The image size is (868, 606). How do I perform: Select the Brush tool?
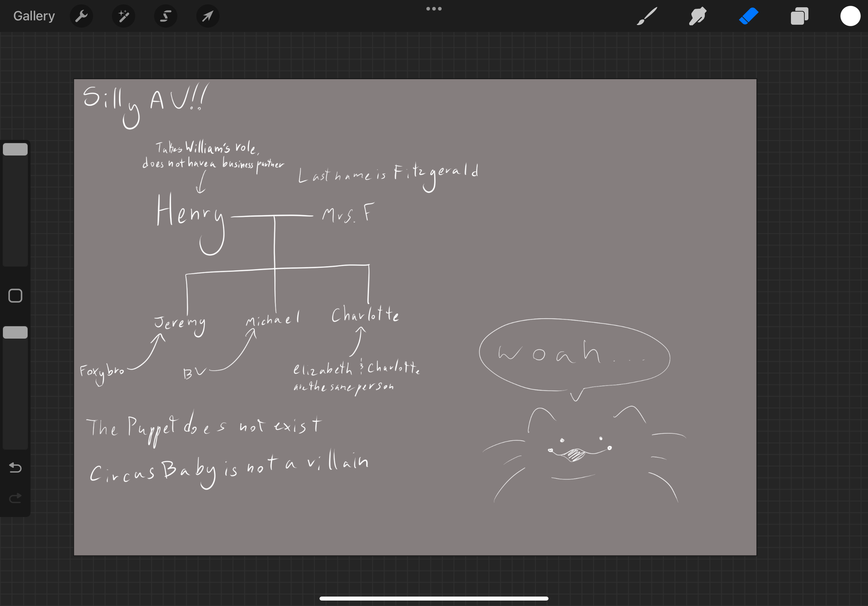647,16
